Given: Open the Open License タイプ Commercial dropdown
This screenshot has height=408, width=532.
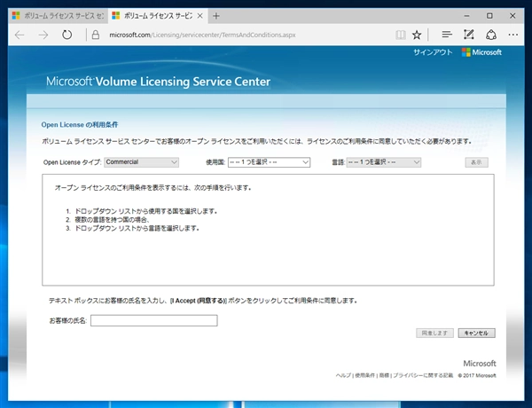Looking at the screenshot, I should pos(142,162).
